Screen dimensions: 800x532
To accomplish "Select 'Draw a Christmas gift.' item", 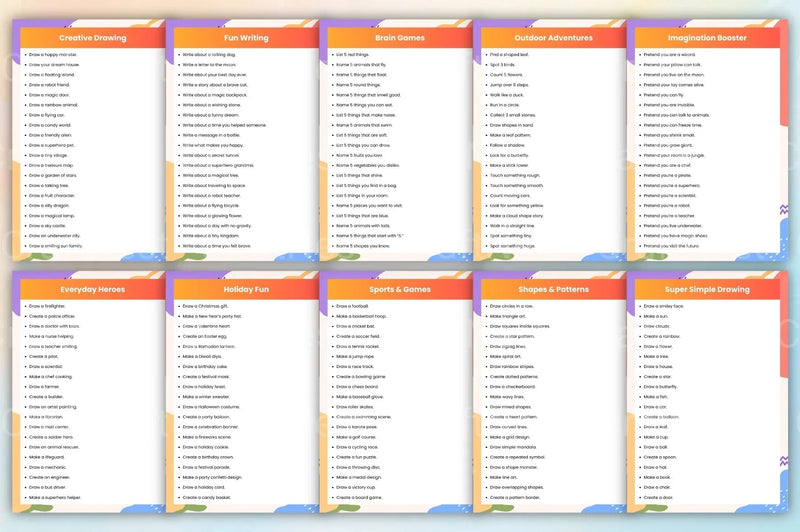I will 205,306.
